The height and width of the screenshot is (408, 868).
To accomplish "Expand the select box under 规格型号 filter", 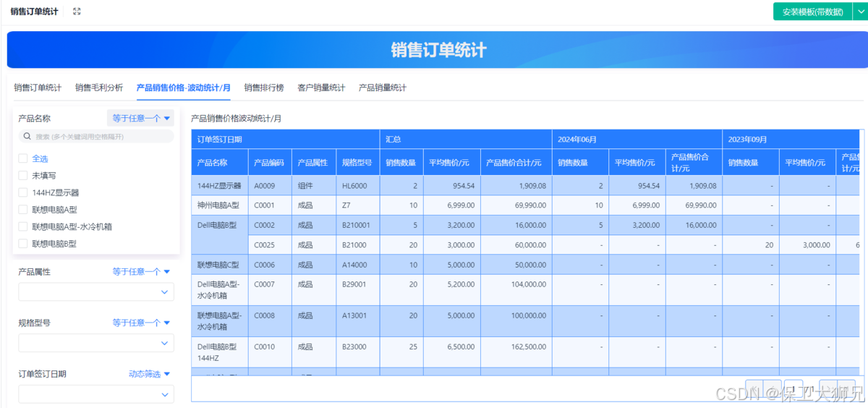I will pos(96,343).
